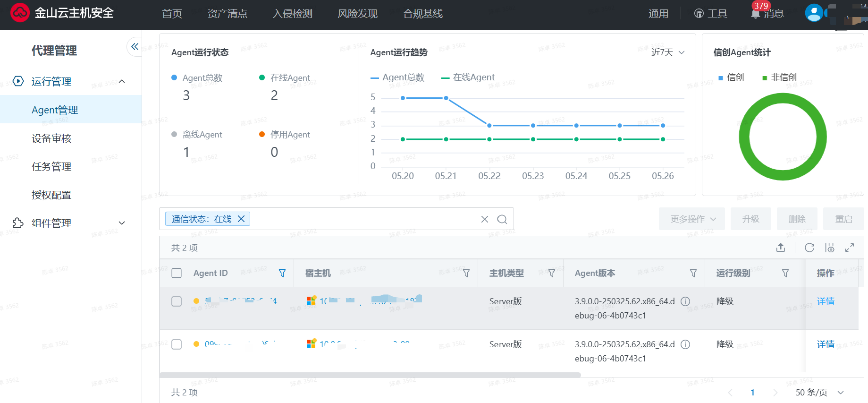Open the Agent ID column filter

pyautogui.click(x=282, y=273)
